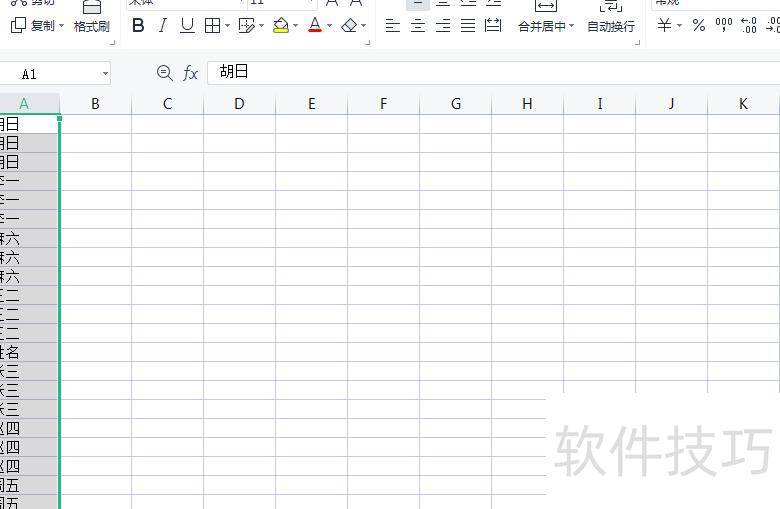Expand the eraser clear options dropdown
Screen dimensions: 780x509
point(364,25)
